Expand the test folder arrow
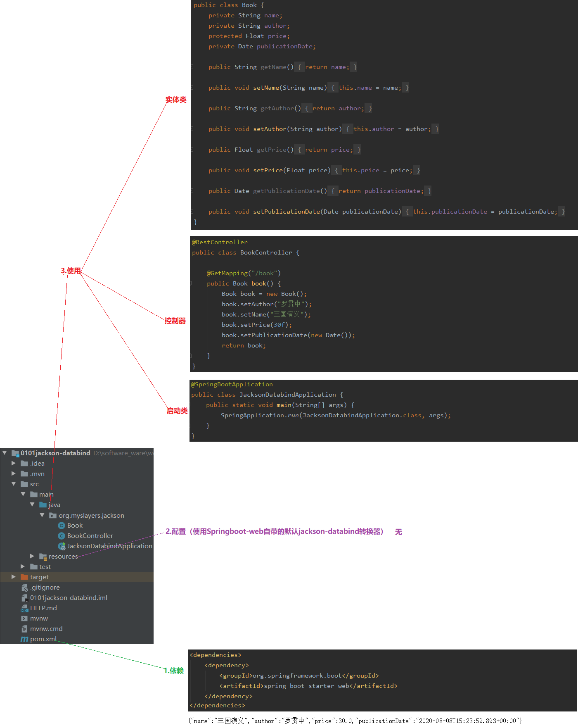Viewport: 578px width, 728px height. click(23, 567)
